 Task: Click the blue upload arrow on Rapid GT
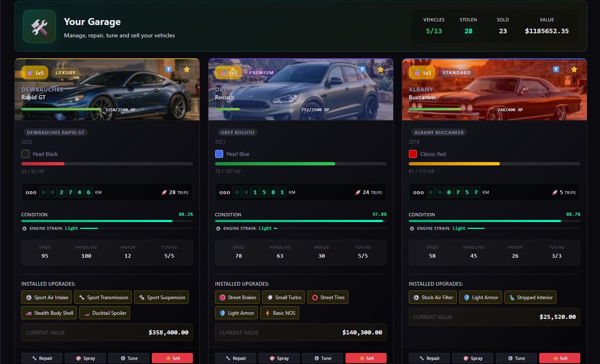169,69
